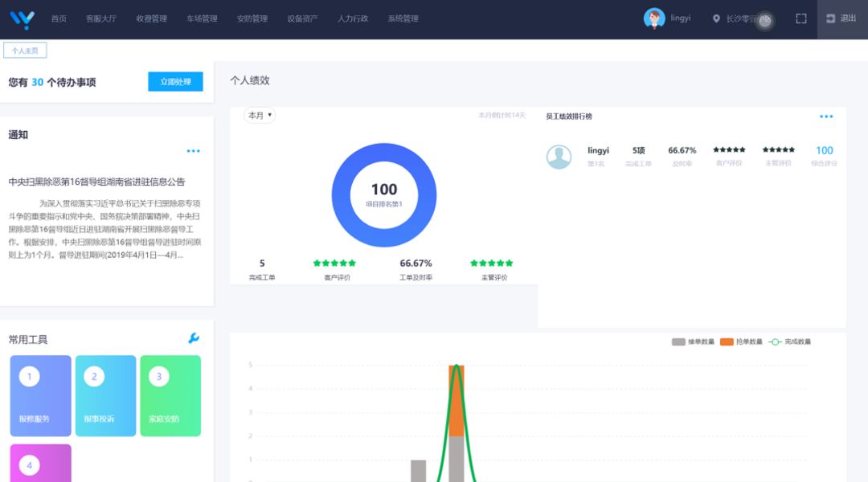
Task: Open the three-dot menu in 通知 panel
Action: pyautogui.click(x=194, y=151)
